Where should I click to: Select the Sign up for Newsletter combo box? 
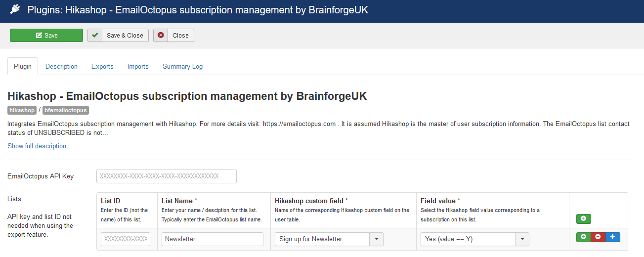coord(329,239)
